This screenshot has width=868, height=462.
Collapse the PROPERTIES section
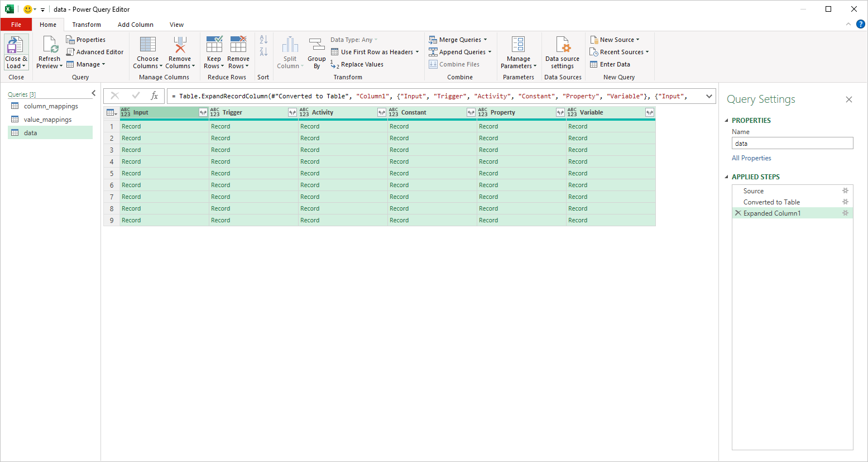coord(727,121)
